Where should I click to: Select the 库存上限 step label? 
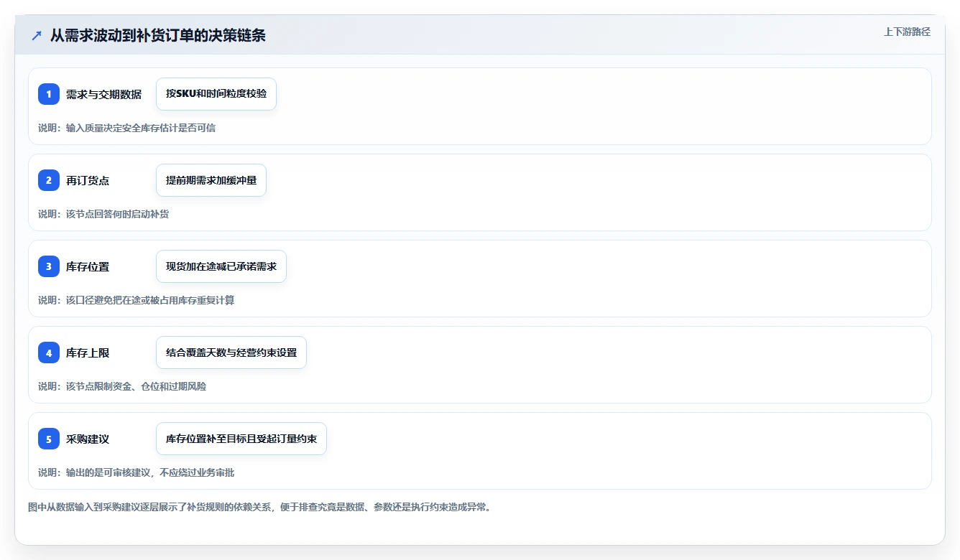point(88,353)
